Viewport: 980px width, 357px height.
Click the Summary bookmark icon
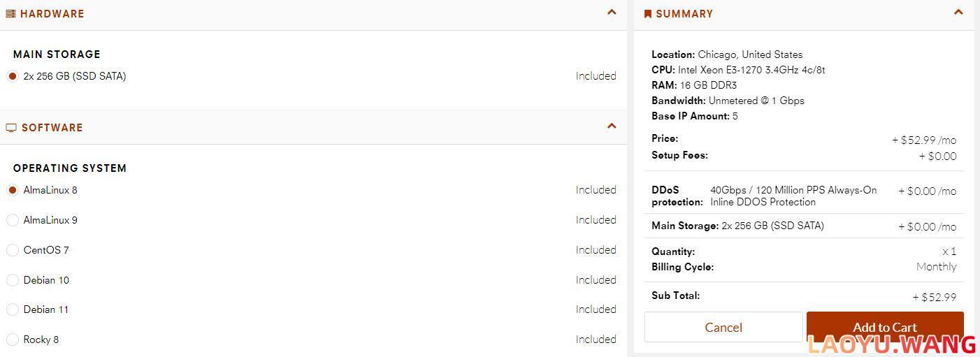click(647, 13)
